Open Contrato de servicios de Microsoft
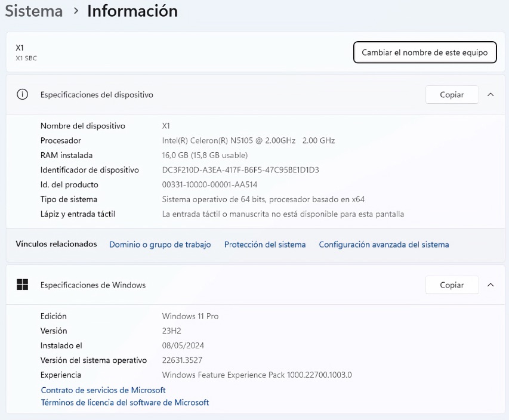 [x=103, y=390]
